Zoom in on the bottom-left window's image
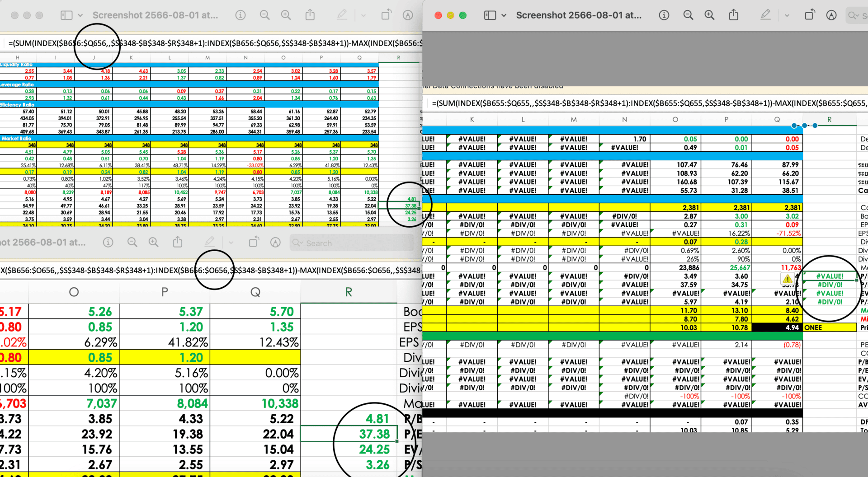The height and width of the screenshot is (477, 868). (x=154, y=243)
